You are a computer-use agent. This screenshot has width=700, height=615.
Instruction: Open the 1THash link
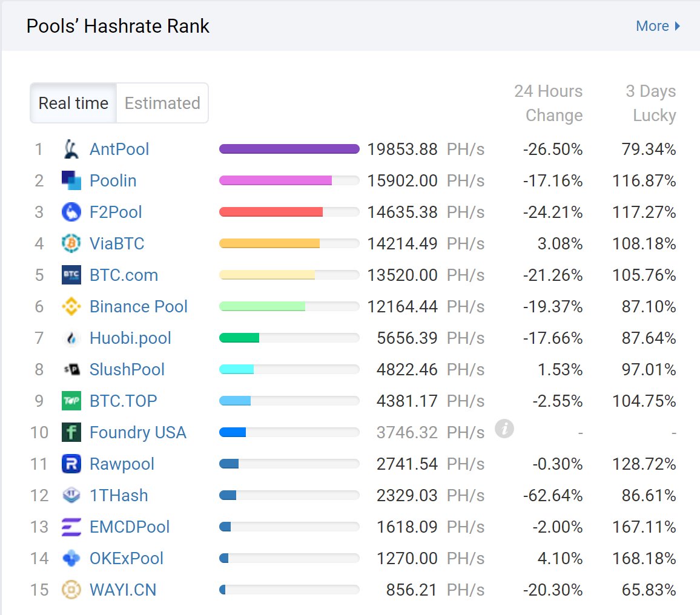pos(119,495)
